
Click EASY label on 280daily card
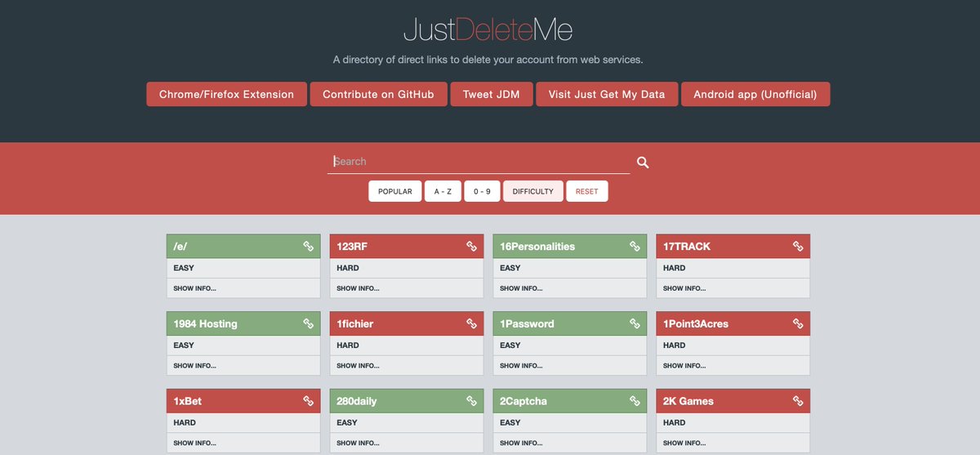tap(347, 423)
